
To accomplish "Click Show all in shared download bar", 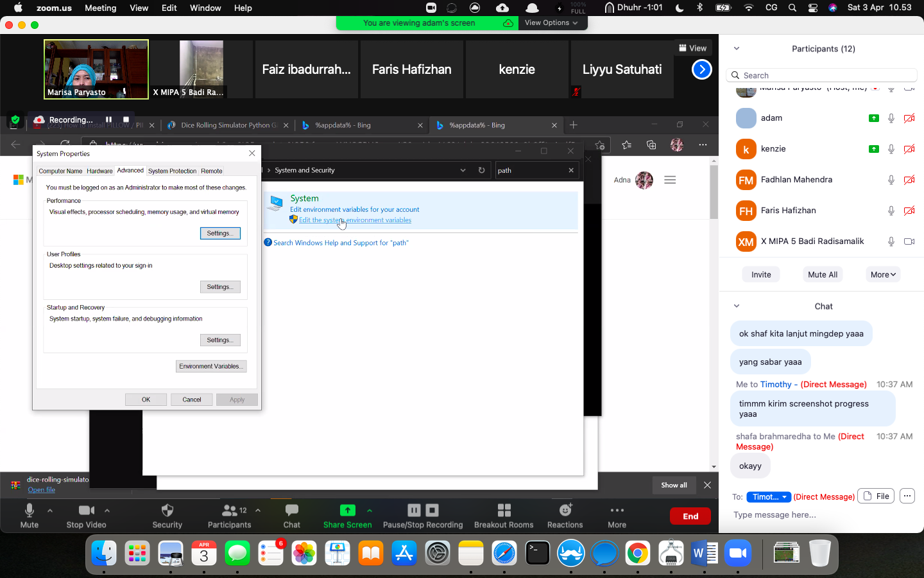I will point(674,485).
